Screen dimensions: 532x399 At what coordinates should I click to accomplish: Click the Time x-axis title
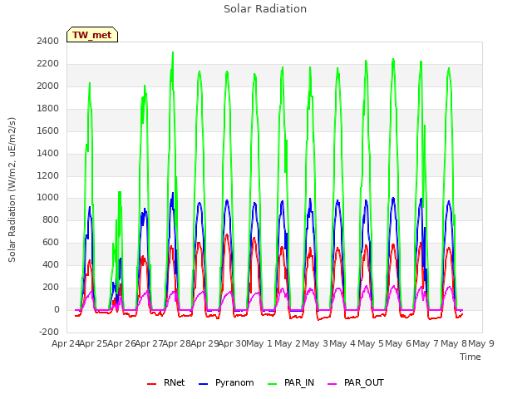point(470,357)
